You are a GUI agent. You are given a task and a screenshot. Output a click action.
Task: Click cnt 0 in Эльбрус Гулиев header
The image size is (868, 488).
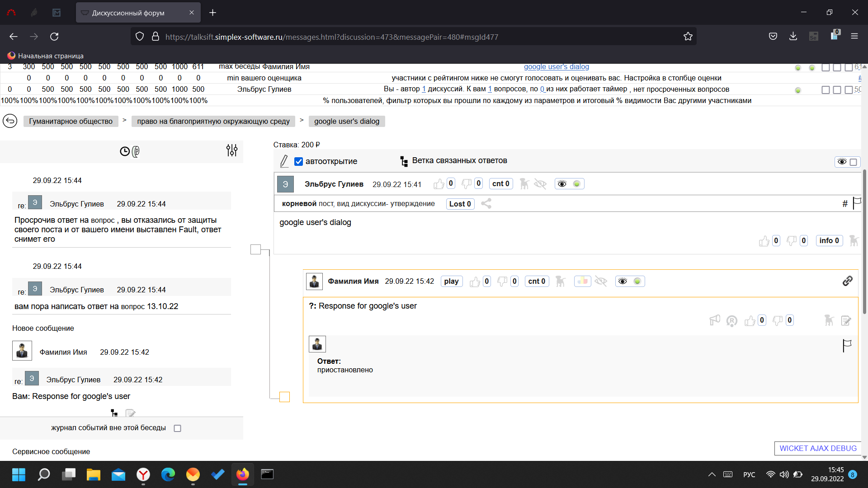(501, 184)
